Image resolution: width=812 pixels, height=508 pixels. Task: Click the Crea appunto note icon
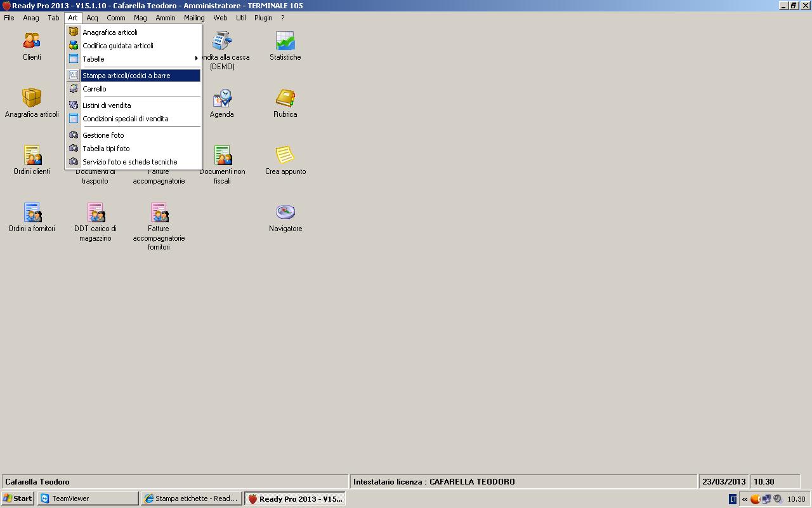(x=285, y=156)
